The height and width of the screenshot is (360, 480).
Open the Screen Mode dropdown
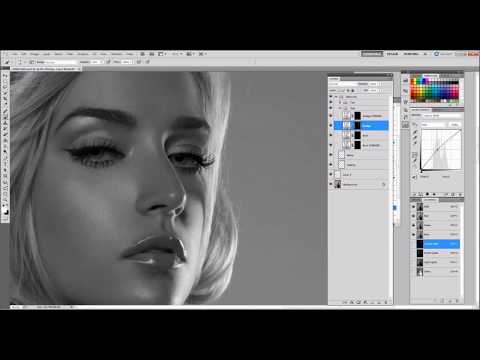[202, 54]
